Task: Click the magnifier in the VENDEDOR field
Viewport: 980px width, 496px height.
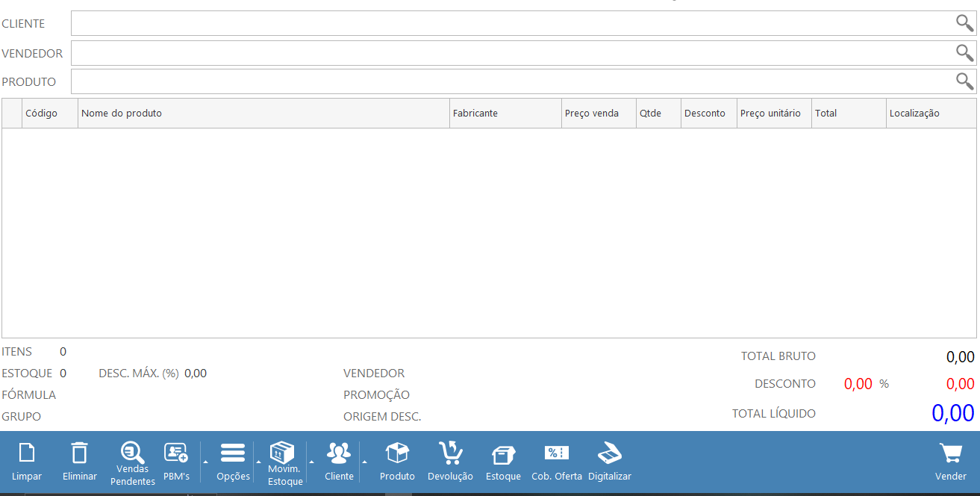Action: [964, 53]
